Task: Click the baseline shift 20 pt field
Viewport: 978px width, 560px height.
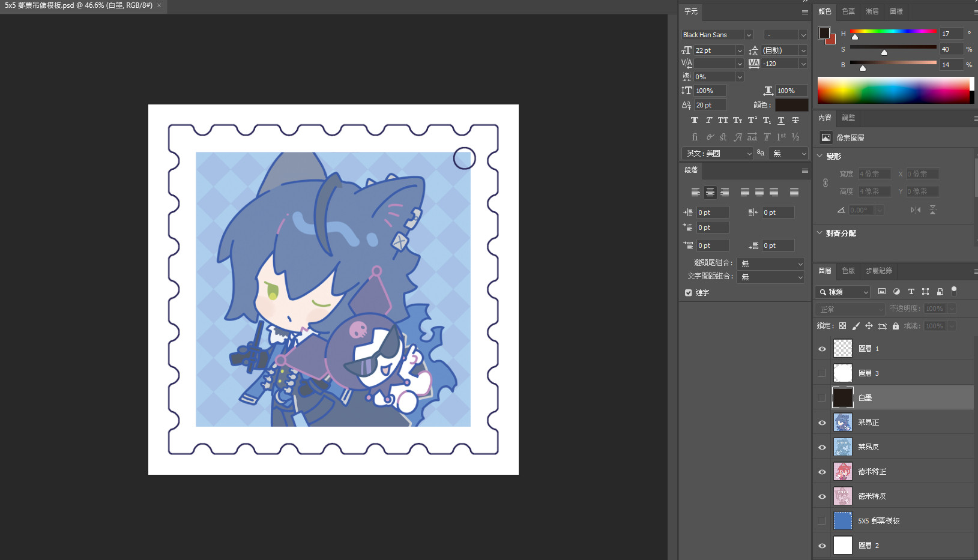Action: pyautogui.click(x=710, y=105)
